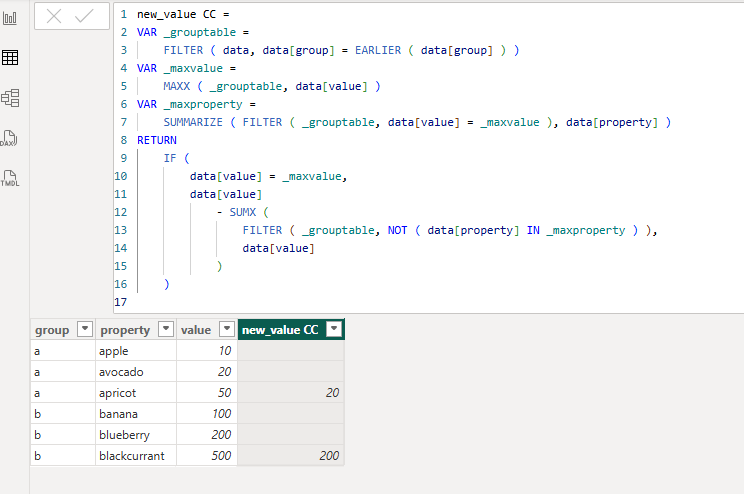
Task: Click the value cell showing 100
Action: [x=207, y=413]
